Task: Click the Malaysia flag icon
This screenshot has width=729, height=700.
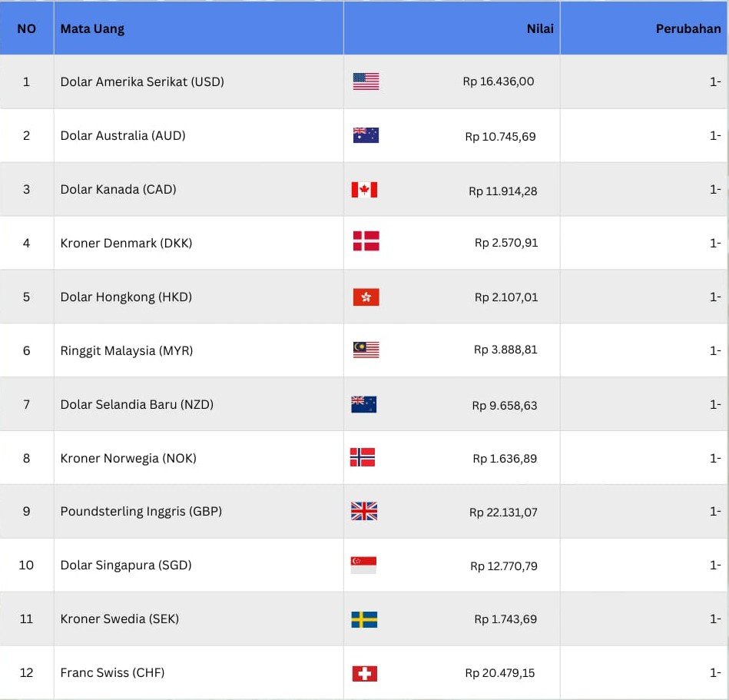Action: click(x=366, y=350)
